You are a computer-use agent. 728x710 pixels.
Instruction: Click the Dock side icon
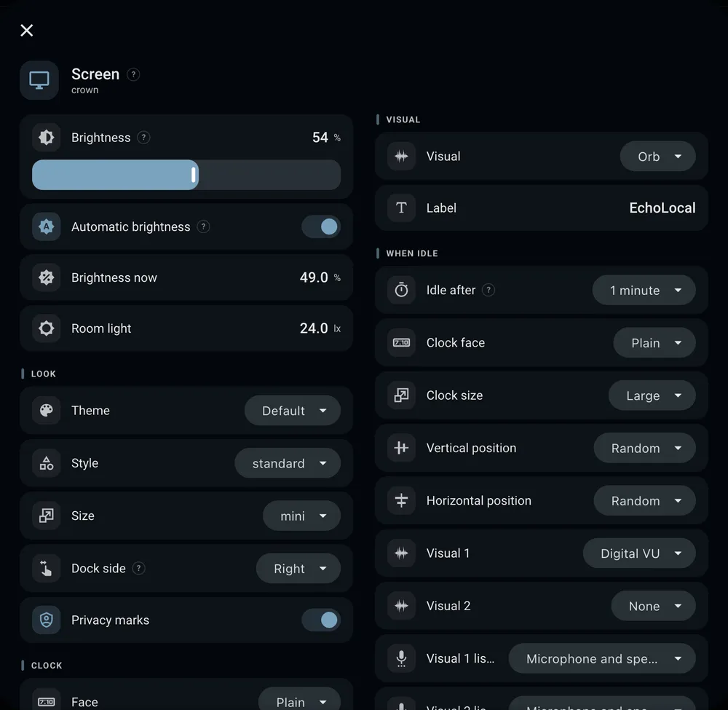click(47, 569)
